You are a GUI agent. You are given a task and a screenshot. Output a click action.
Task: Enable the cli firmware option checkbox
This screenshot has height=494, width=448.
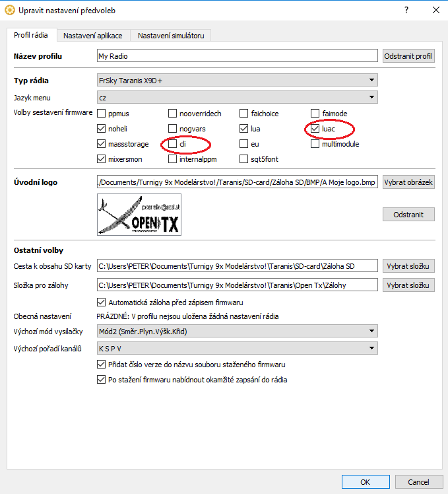[173, 143]
